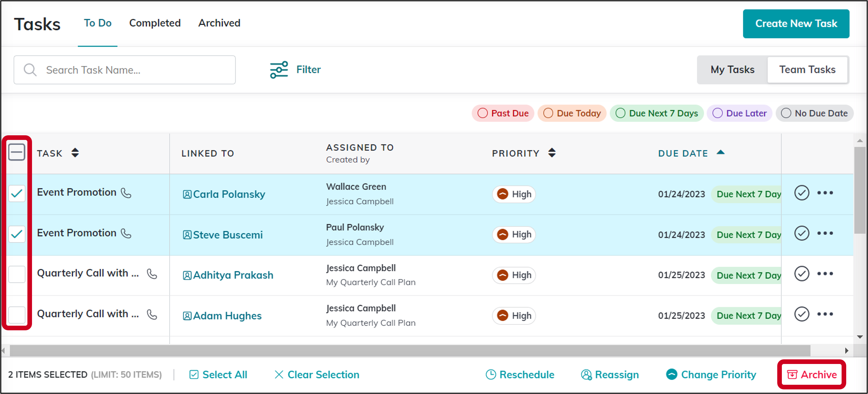
Task: Mark Steve Buscemi task complete with checkmark circle
Action: point(802,233)
